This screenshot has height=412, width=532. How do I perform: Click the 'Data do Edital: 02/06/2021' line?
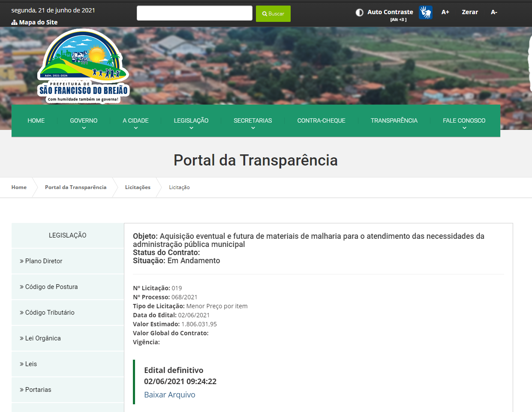(171, 315)
